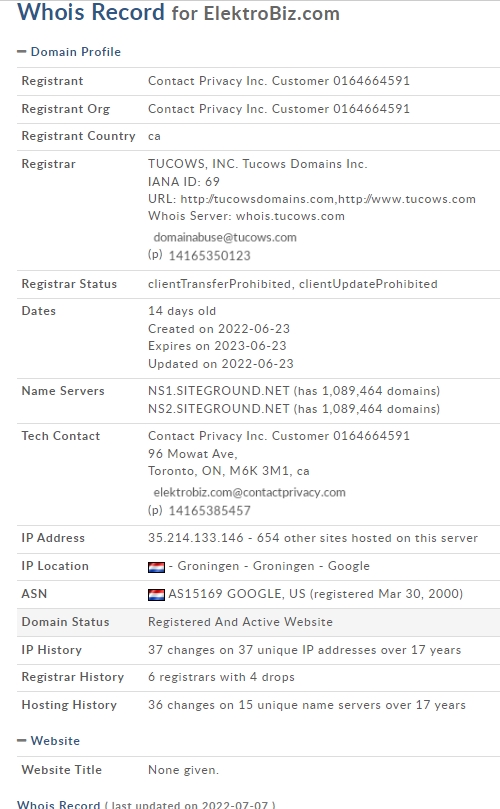Click the elektrobiz.com@contactprivacy.com email image
The width and height of the screenshot is (500, 809).
[x=249, y=492]
